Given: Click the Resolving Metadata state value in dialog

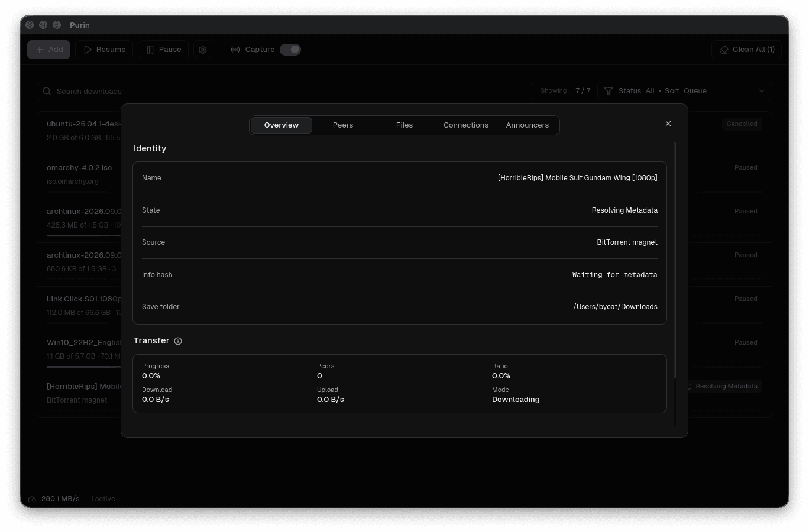Looking at the screenshot, I should click(x=624, y=210).
